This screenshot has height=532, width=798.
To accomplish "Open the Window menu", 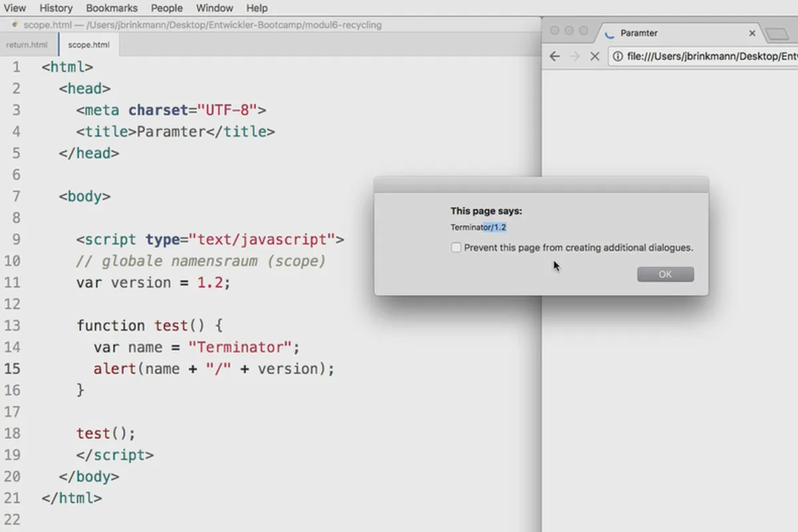I will tap(215, 8).
